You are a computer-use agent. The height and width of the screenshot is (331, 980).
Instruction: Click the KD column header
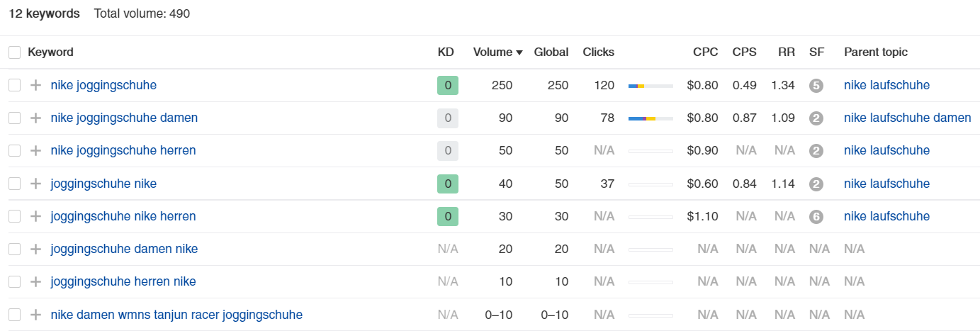446,52
